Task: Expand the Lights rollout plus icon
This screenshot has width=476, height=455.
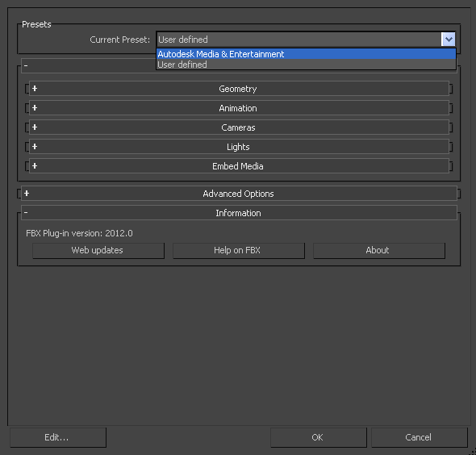Action: (35, 147)
